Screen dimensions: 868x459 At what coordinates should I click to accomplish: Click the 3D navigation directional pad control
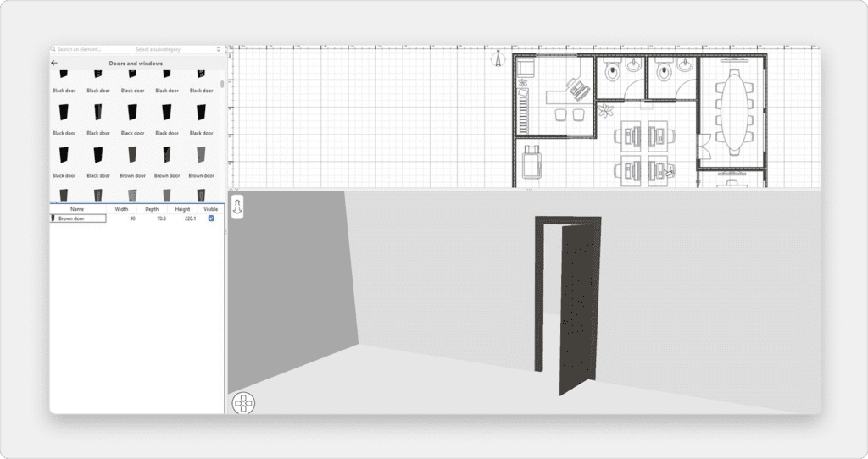pyautogui.click(x=243, y=402)
